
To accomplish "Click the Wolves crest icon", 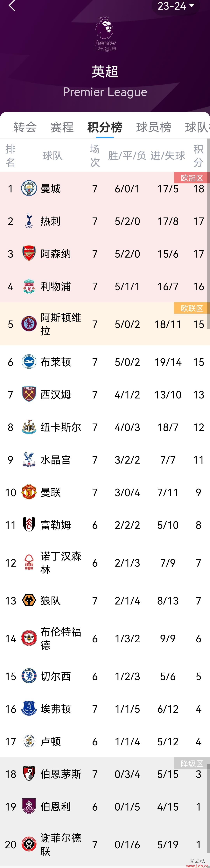I will (x=29, y=600).
